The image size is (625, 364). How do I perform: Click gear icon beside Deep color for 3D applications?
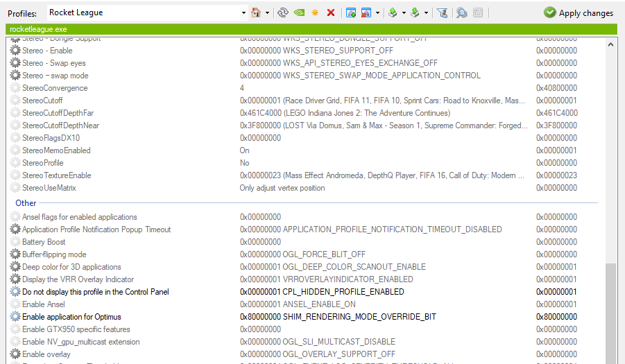tap(15, 267)
